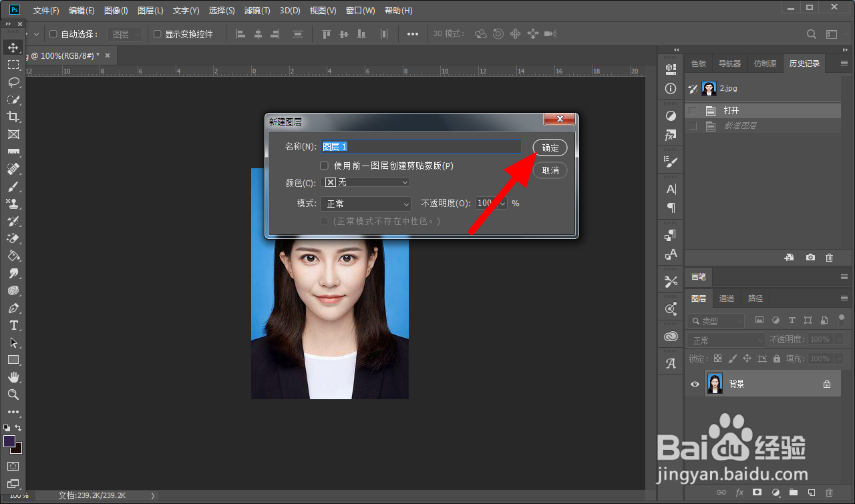This screenshot has width=855, height=504.
Task: Open the Character panel icon
Action: click(x=671, y=189)
